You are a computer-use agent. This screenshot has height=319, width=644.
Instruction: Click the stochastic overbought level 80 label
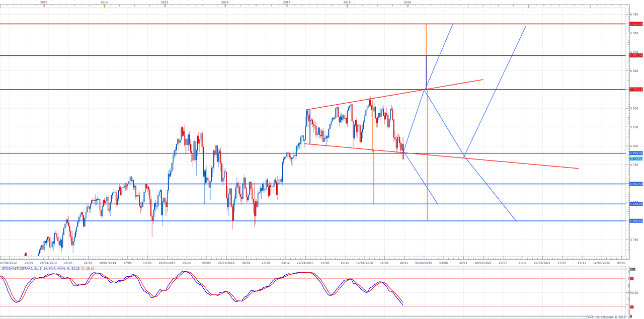631,278
